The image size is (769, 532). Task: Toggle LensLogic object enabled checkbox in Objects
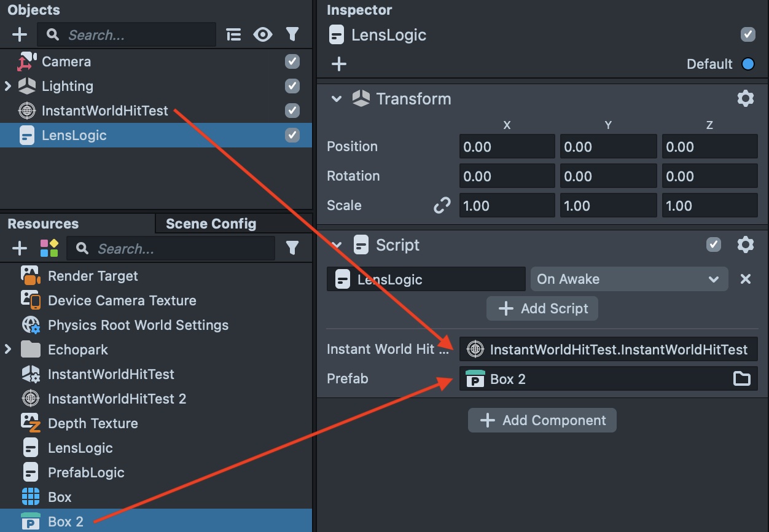(292, 135)
